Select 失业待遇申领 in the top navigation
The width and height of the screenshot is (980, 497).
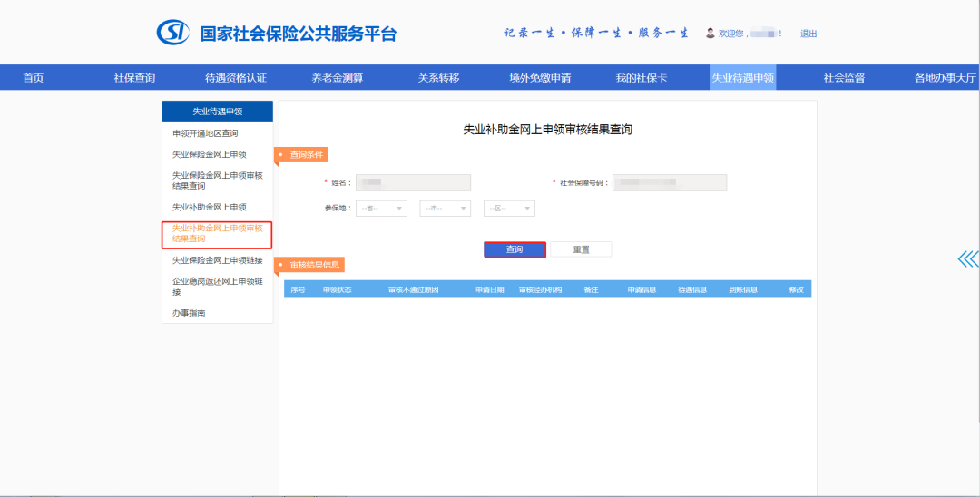point(742,78)
